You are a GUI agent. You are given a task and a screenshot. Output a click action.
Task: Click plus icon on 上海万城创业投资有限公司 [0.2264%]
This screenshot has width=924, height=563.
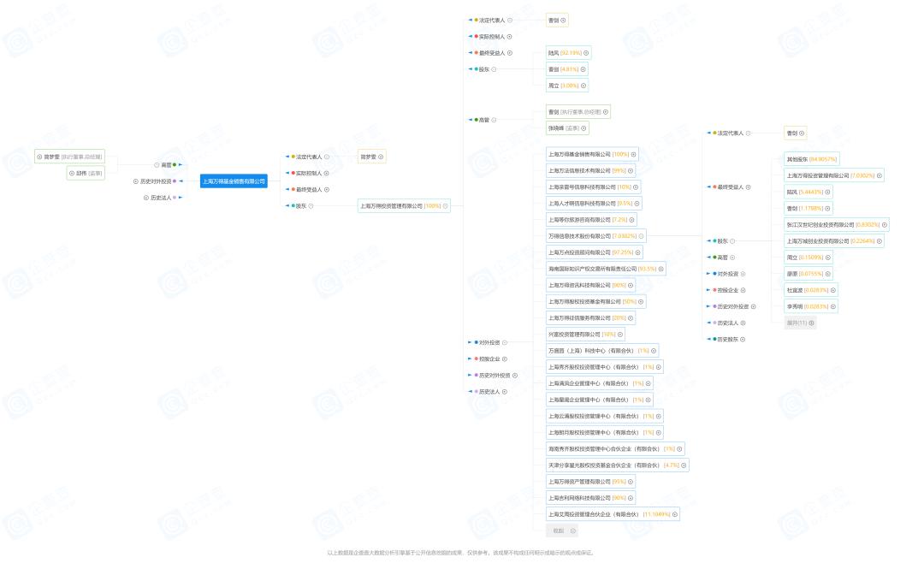tap(880, 241)
